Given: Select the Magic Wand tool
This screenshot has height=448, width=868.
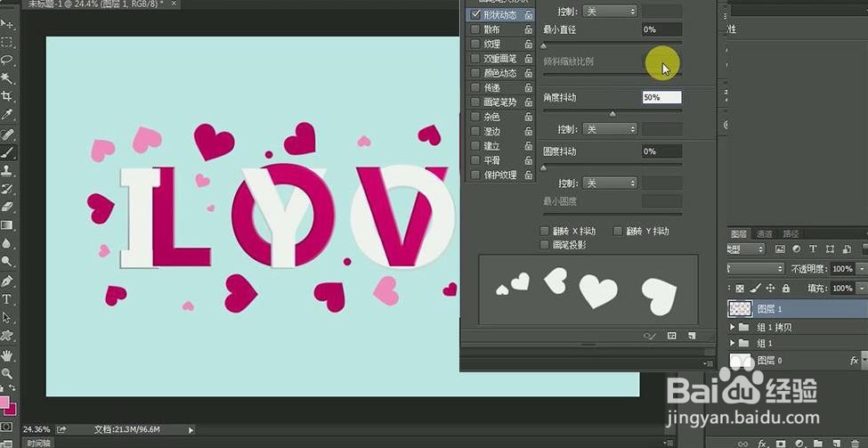Looking at the screenshot, I should (7, 78).
